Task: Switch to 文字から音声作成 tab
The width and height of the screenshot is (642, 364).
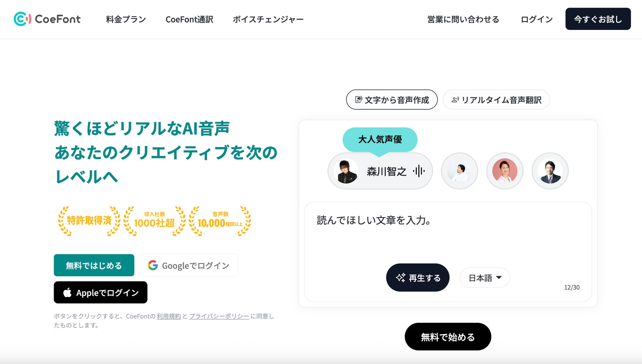Action: tap(392, 99)
